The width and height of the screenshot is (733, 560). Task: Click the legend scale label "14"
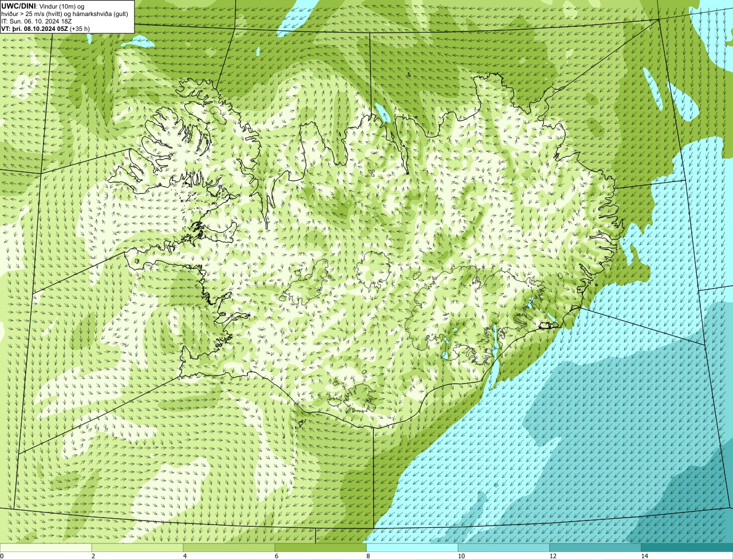point(644,556)
